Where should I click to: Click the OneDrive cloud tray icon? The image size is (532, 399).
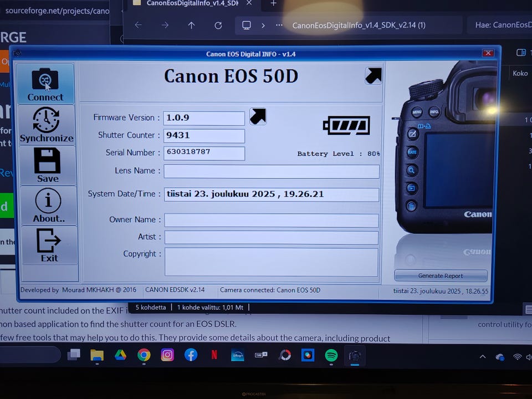[500, 357]
